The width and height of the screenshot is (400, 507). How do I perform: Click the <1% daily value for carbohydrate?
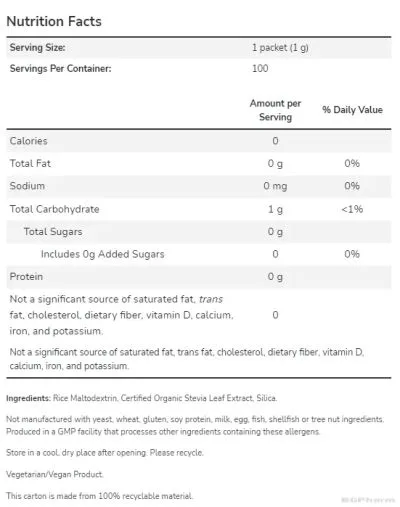click(352, 209)
